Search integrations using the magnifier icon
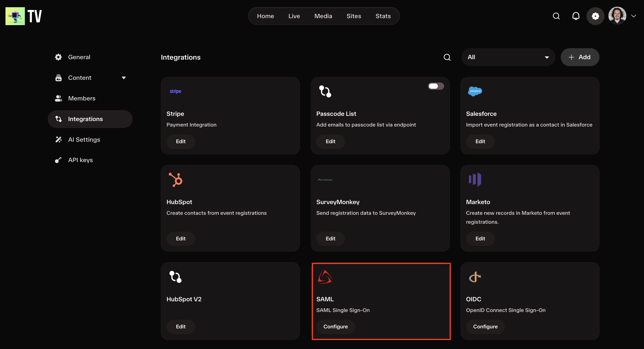 (447, 57)
